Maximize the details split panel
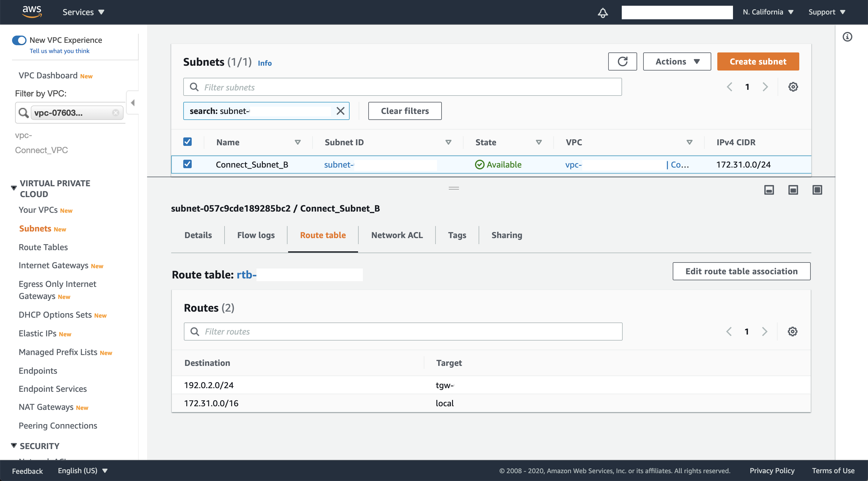This screenshot has height=481, width=868. (x=817, y=190)
